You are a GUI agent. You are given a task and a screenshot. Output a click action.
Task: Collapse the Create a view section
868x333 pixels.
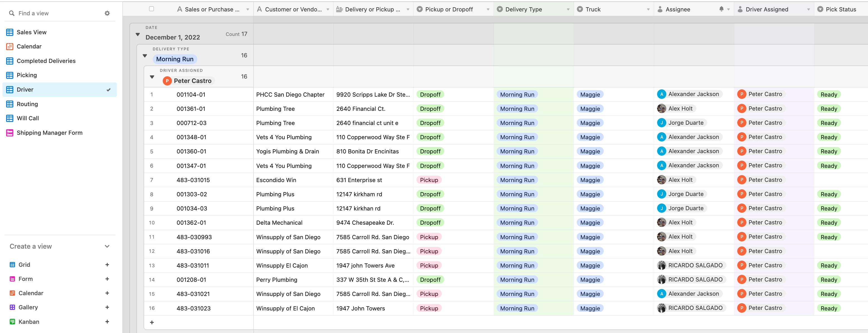[107, 246]
